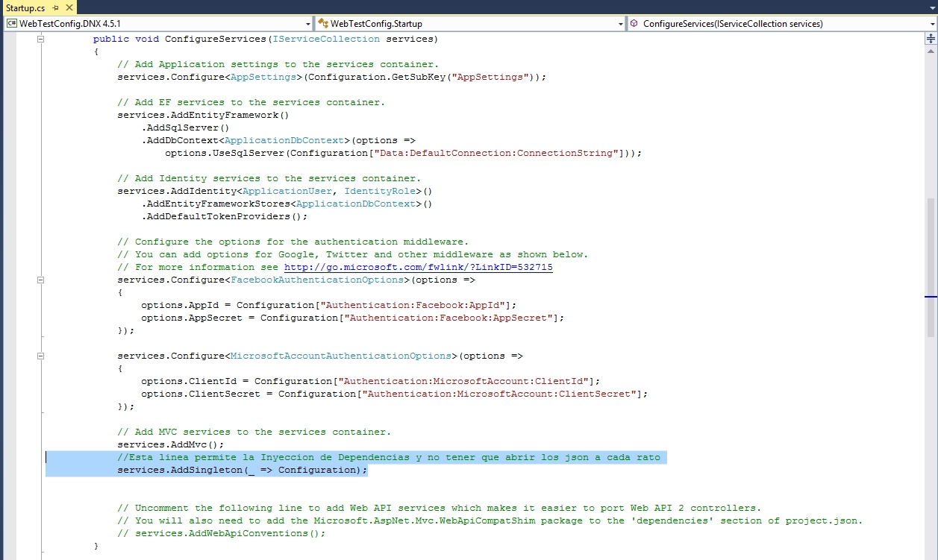Click ApplicationDbContext in the AddDbContext line

[284, 140]
